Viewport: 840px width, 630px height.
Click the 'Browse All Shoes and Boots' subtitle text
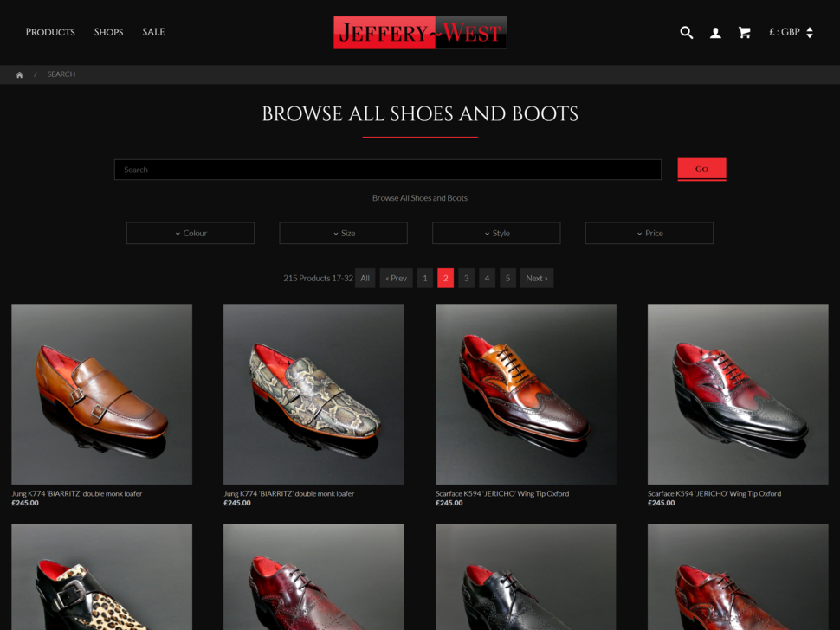tap(420, 198)
